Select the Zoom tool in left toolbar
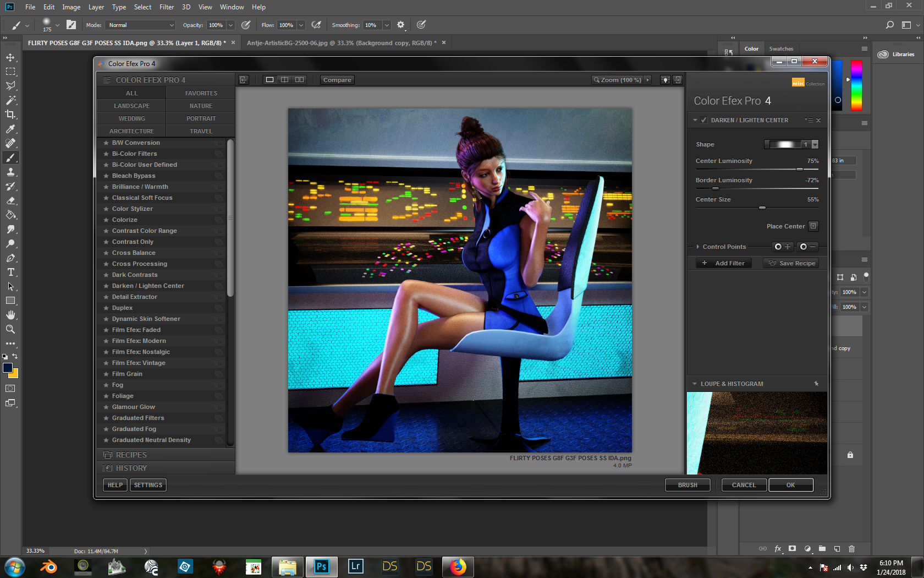Viewport: 924px width, 578px height. (10, 329)
